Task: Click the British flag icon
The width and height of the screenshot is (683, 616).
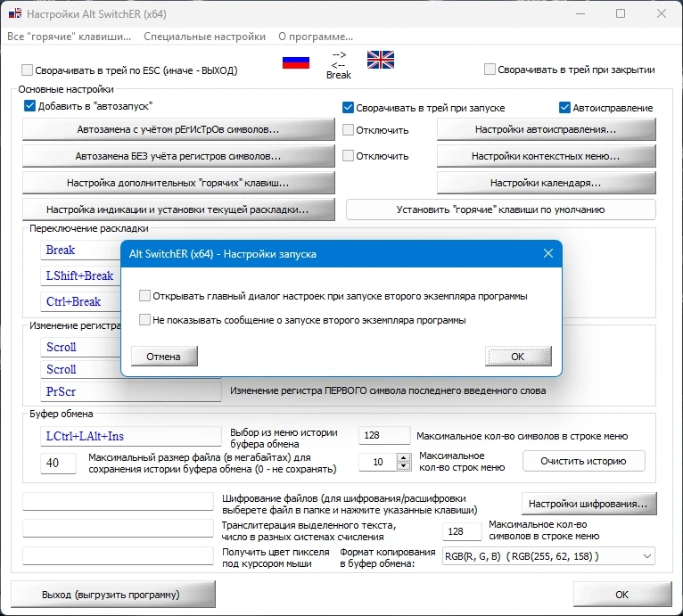Action: click(380, 60)
